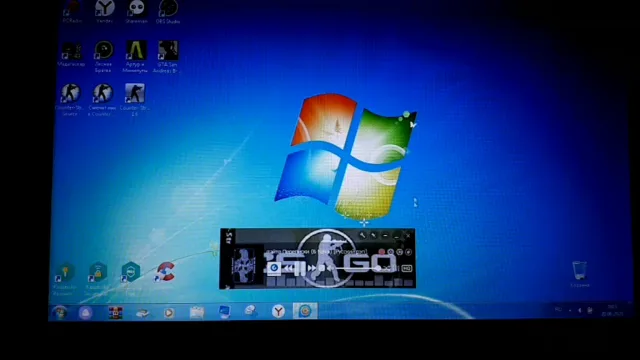Toggle the HQ button in the player
This screenshot has width=640, height=360.
pyautogui.click(x=406, y=268)
